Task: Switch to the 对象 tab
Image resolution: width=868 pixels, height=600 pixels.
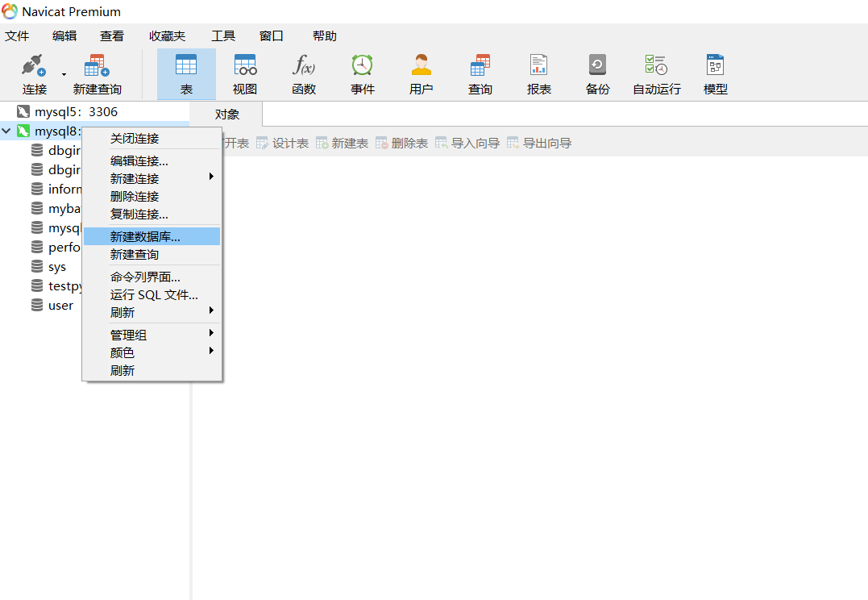Action: click(x=226, y=114)
